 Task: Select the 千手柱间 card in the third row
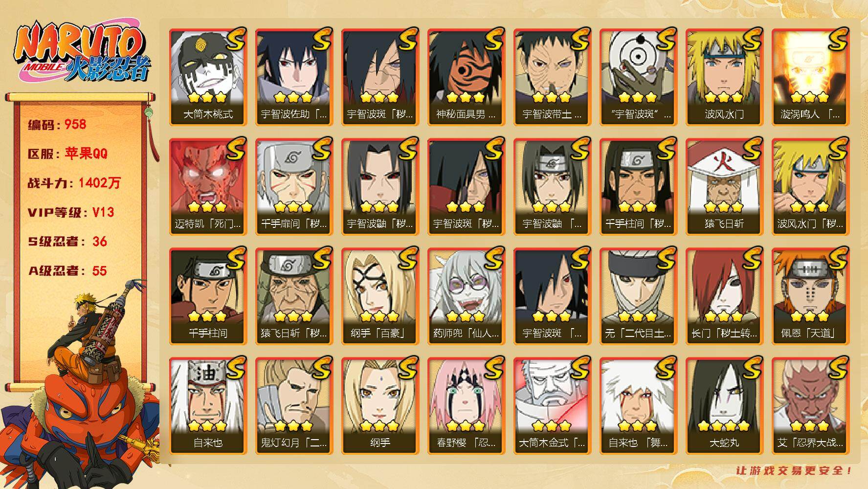click(208, 296)
